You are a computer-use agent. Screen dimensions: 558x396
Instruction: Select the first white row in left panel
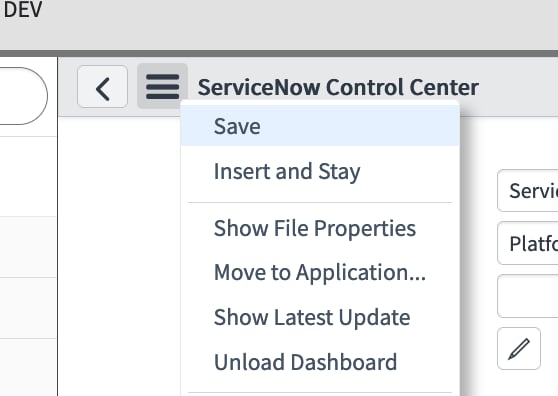[28, 176]
